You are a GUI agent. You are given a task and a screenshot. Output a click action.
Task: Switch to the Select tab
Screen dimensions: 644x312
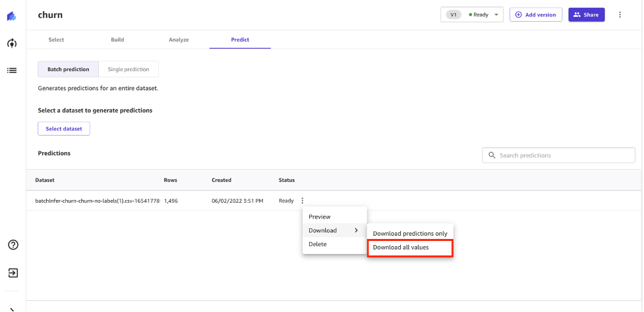pyautogui.click(x=56, y=39)
